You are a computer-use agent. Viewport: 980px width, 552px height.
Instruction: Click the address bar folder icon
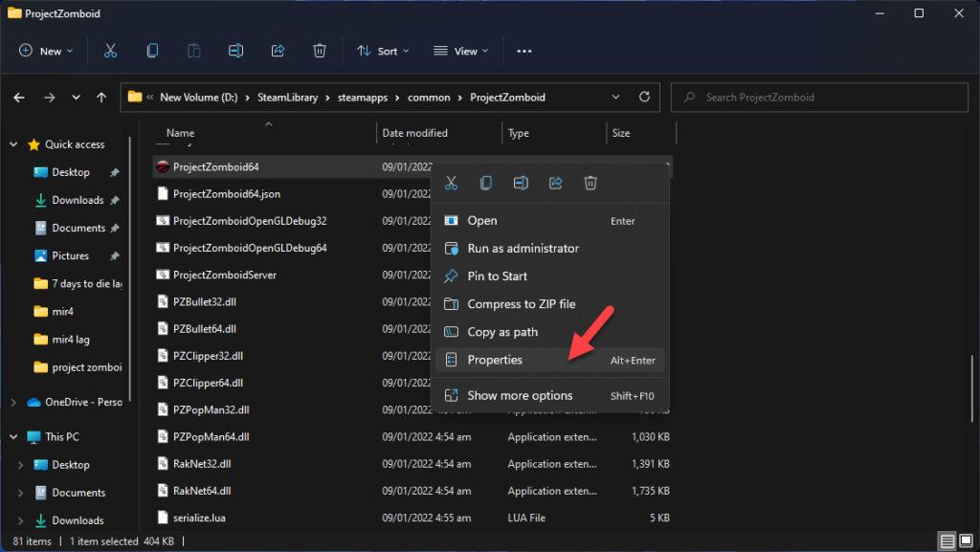(x=134, y=97)
